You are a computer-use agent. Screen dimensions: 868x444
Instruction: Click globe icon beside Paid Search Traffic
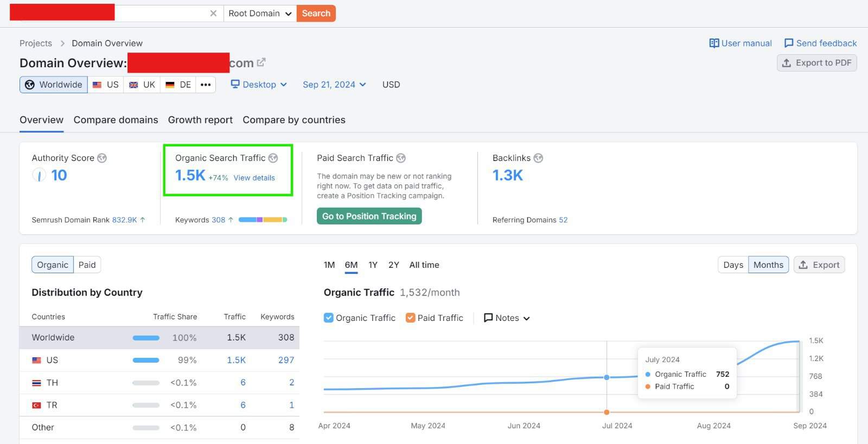[401, 158]
